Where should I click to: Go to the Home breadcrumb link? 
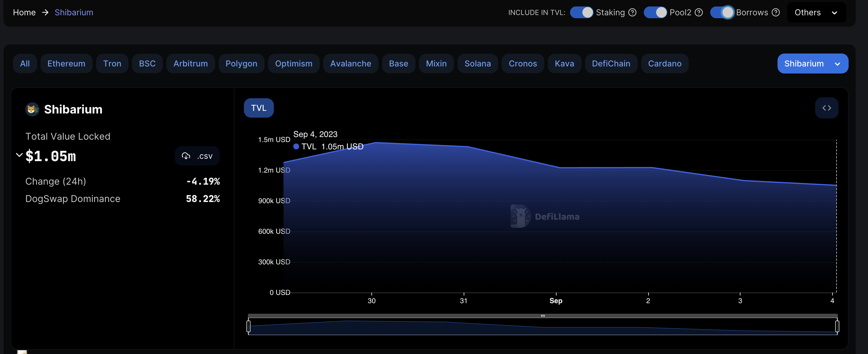point(24,12)
